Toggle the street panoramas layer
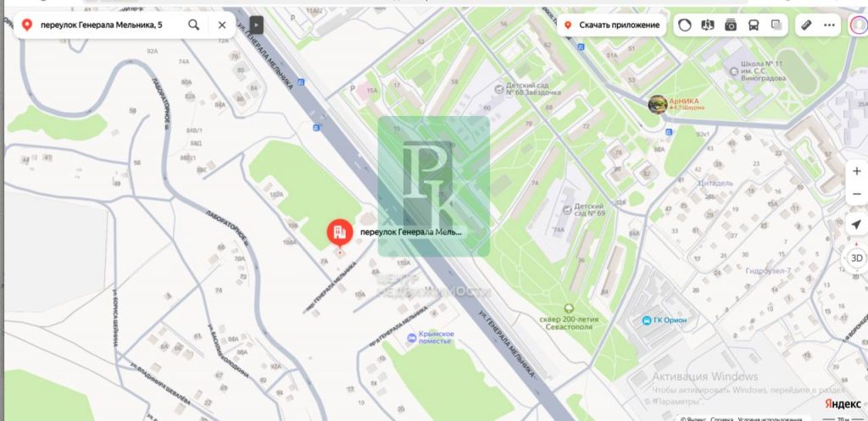The image size is (868, 421). [708, 25]
